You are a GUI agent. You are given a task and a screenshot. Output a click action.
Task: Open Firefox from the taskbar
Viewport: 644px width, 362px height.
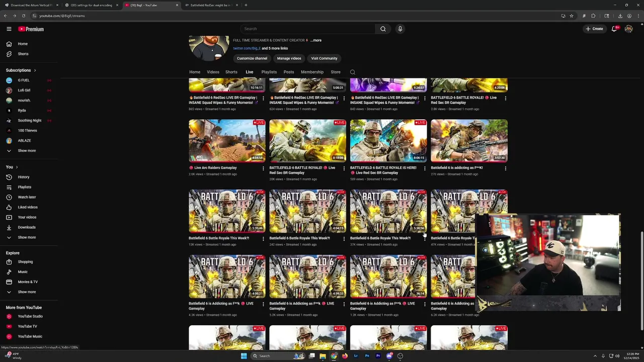point(345,356)
